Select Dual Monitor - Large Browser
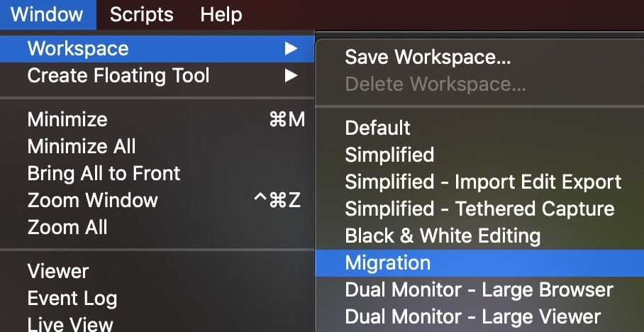 [479, 289]
